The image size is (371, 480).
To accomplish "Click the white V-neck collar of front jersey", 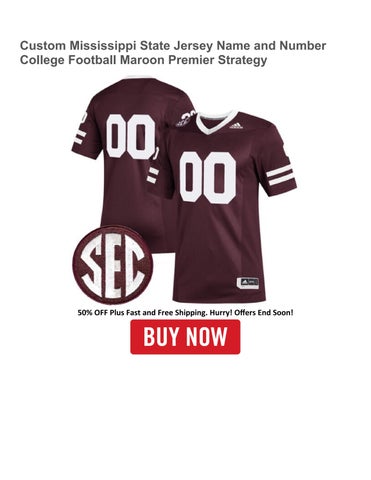I will coord(216,122).
